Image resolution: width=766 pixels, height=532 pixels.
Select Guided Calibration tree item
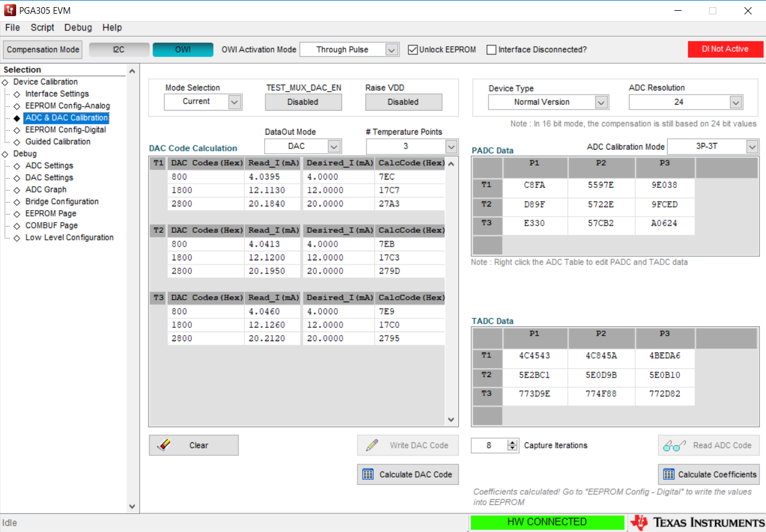[58, 142]
